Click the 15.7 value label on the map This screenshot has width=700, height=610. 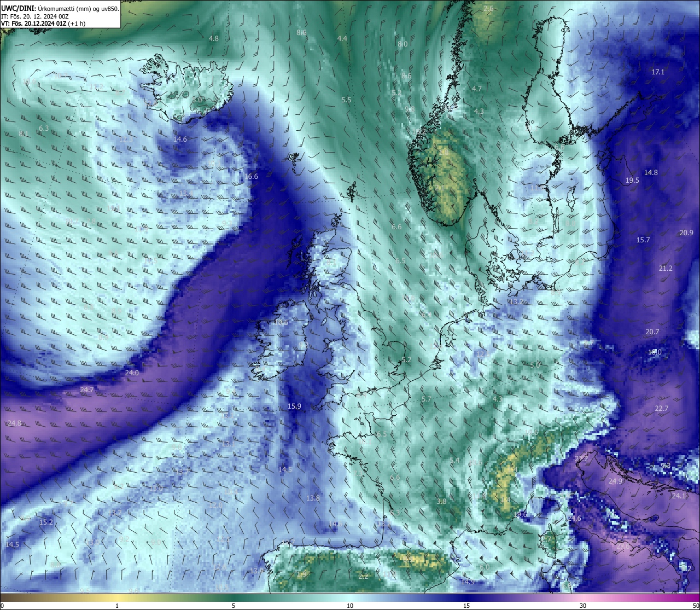pyautogui.click(x=643, y=240)
